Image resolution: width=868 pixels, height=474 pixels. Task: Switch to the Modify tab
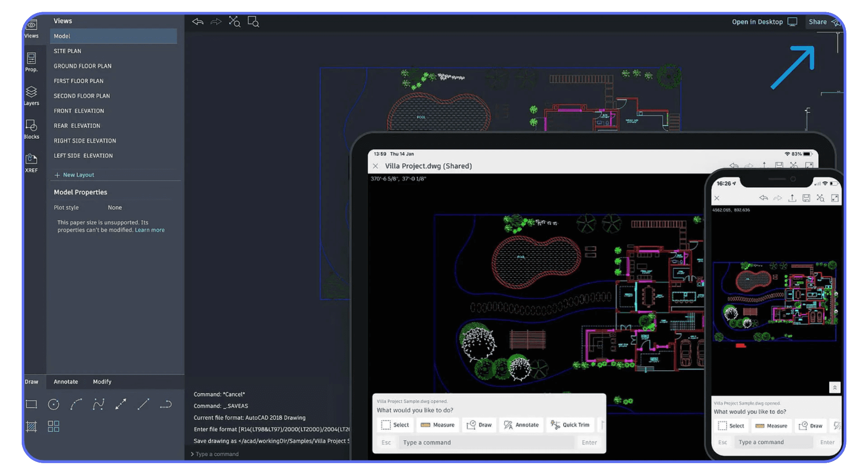pos(102,382)
